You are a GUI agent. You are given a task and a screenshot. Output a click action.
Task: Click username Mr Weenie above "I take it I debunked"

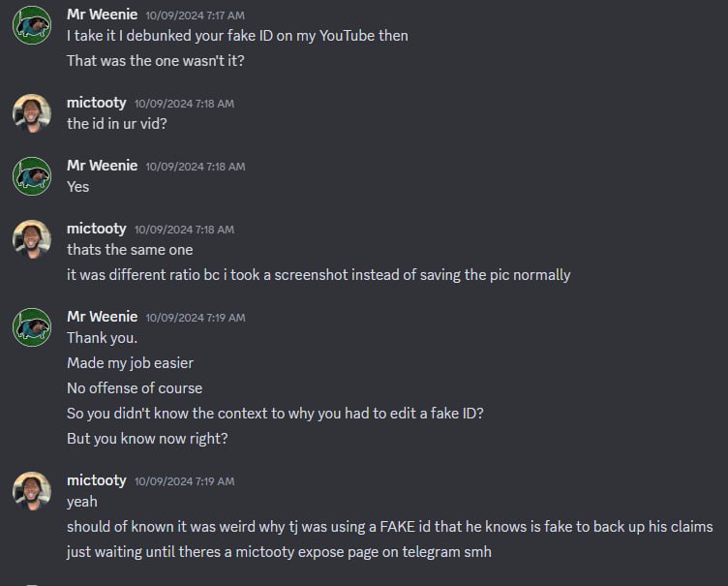(x=102, y=15)
